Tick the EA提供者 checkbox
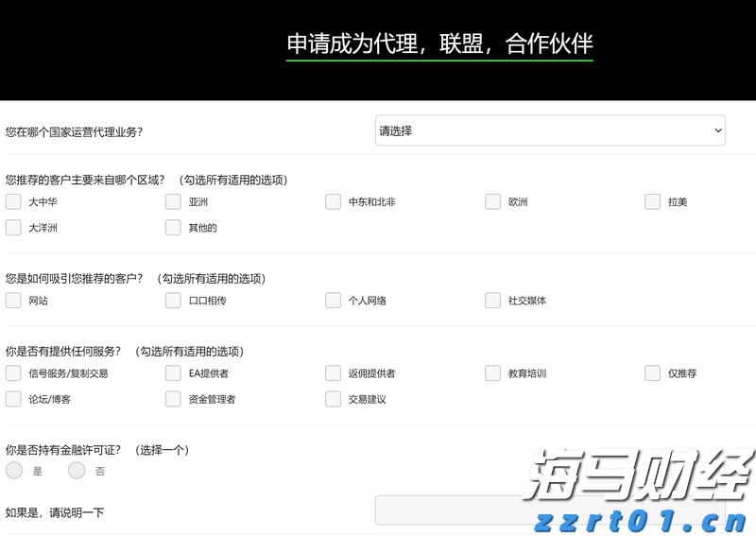Viewport: 756px width, 536px height. 173,372
